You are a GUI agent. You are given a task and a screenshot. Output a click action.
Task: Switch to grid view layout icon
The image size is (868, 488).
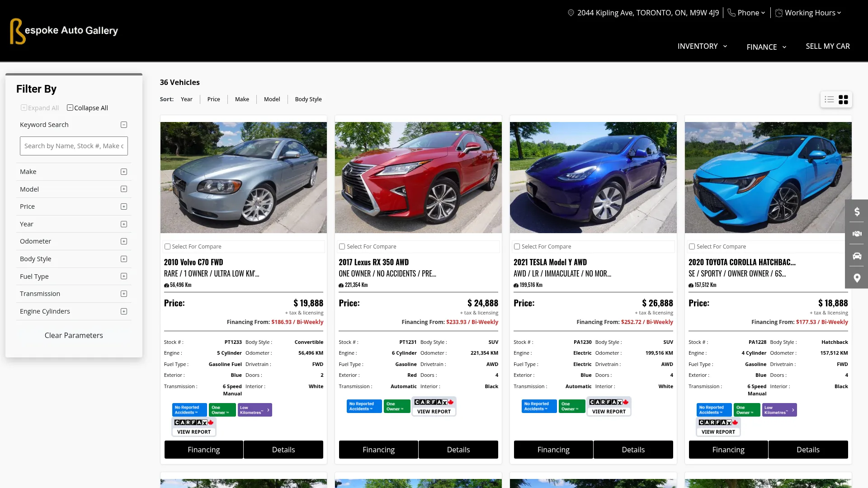(844, 99)
